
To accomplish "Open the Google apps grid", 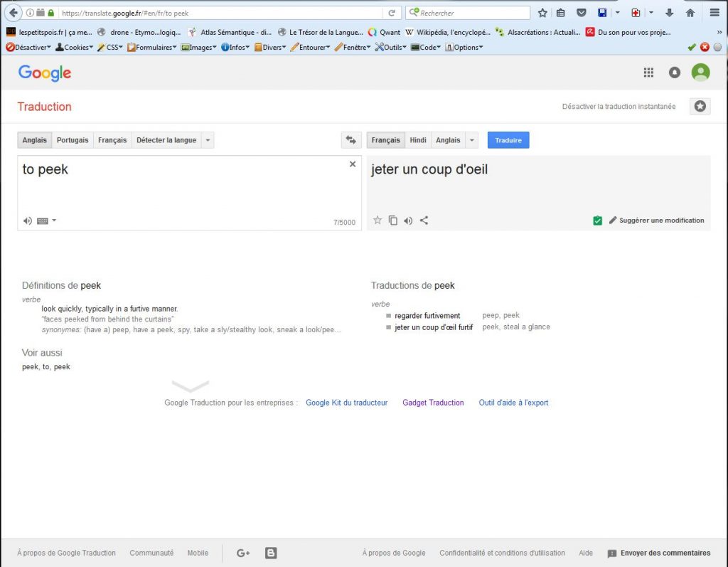I will [x=648, y=73].
